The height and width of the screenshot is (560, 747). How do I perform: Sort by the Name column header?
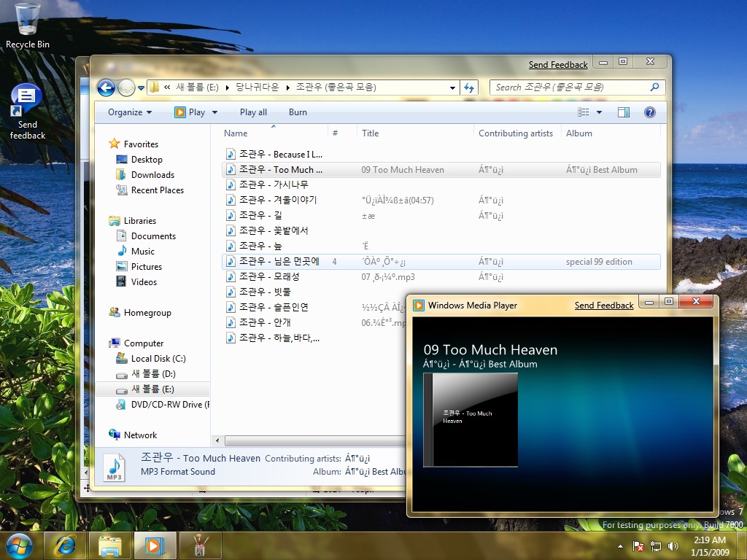[275, 133]
